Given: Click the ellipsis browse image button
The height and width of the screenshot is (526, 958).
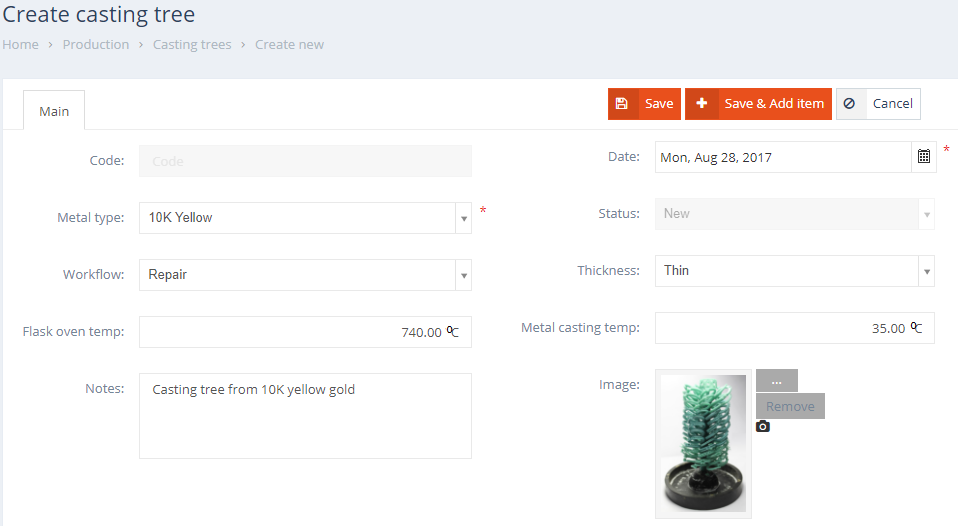Looking at the screenshot, I should coord(776,381).
